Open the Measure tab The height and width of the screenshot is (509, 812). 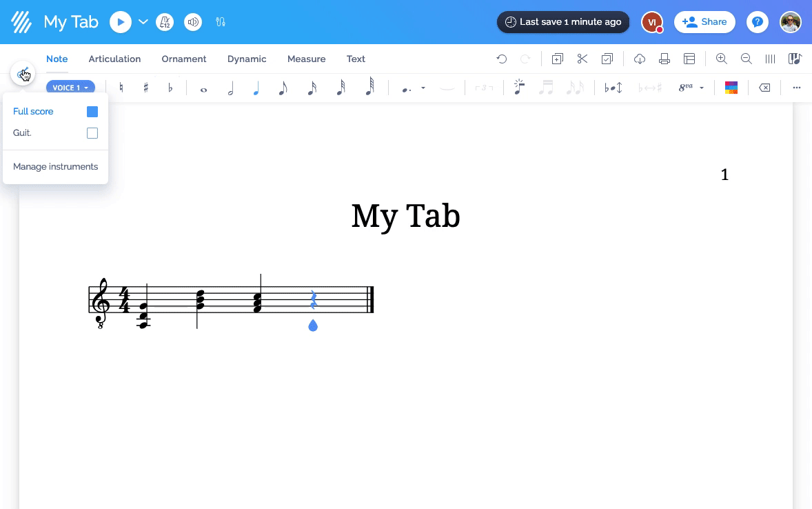306,59
